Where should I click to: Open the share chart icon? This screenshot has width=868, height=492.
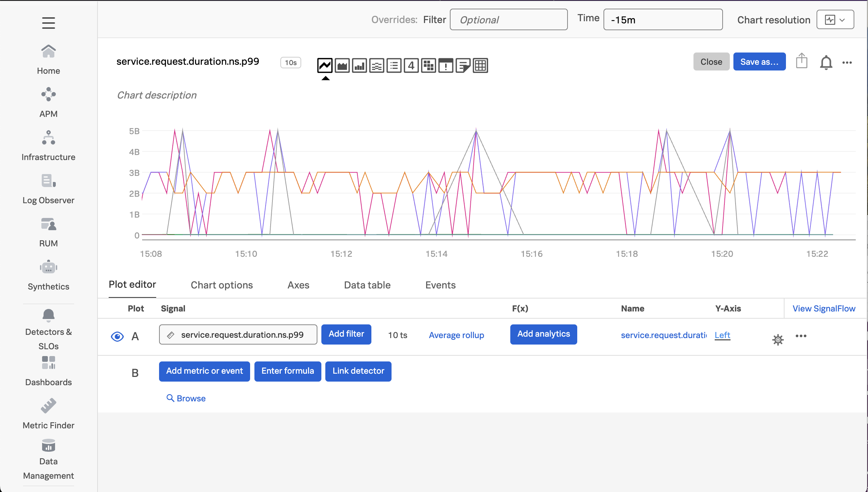point(801,61)
